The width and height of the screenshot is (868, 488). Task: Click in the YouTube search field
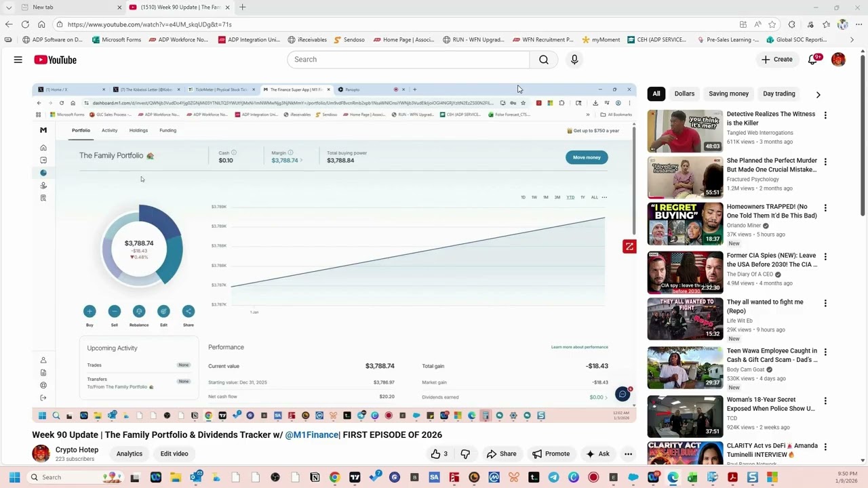tap(408, 60)
